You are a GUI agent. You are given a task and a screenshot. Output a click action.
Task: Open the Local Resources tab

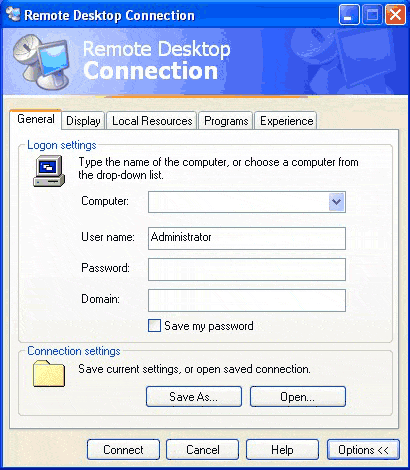152,121
